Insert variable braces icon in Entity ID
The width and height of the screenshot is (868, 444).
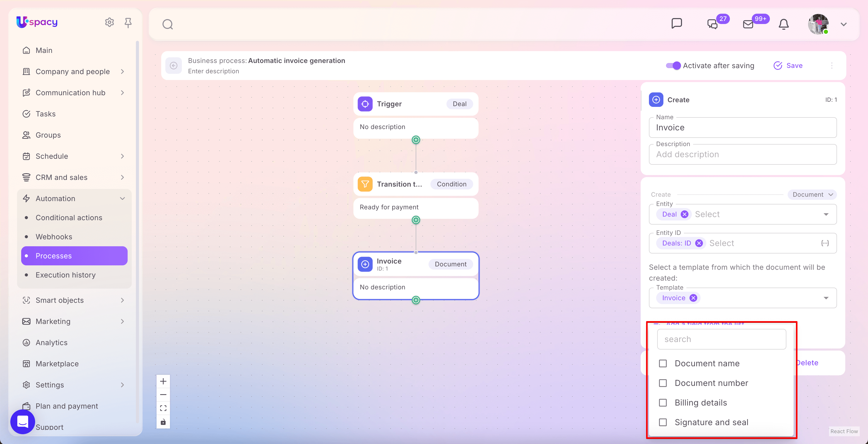point(825,243)
